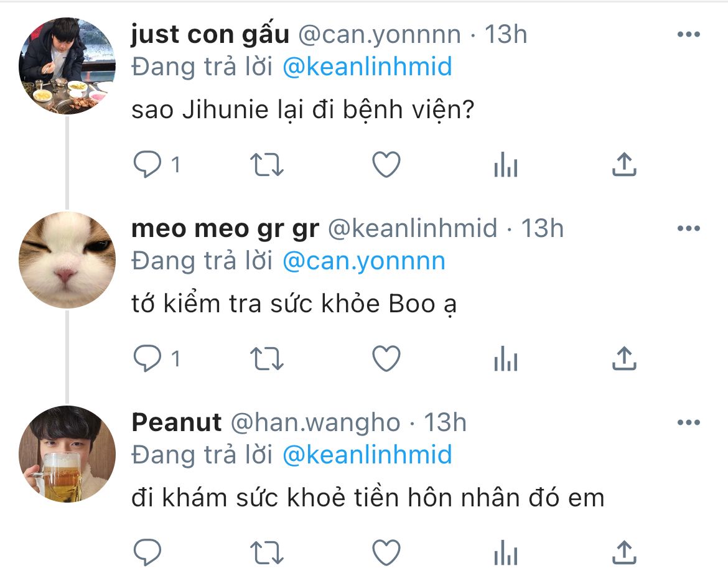Open @keanlinhmid mention in first tweet
This screenshot has height=581, width=728.
pyautogui.click(x=367, y=67)
